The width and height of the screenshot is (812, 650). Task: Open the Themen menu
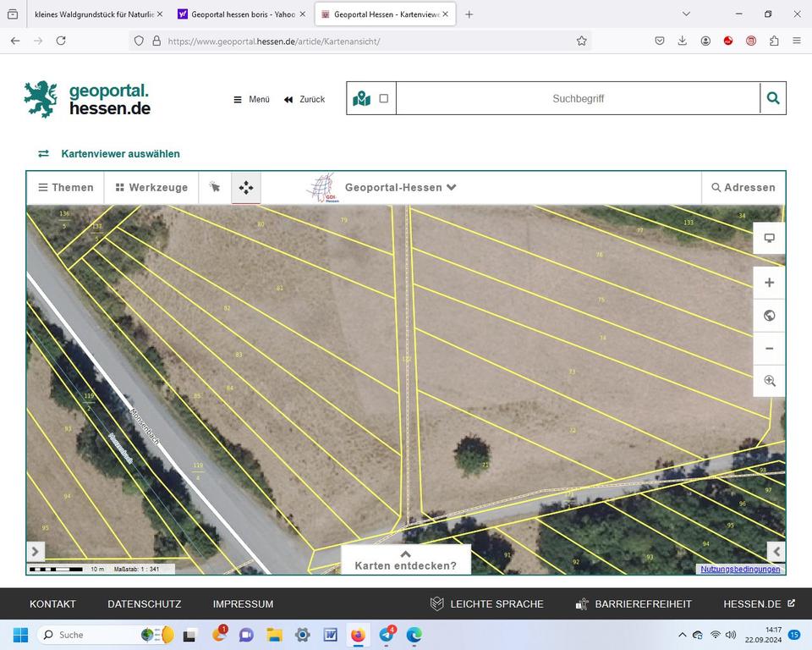pyautogui.click(x=65, y=188)
